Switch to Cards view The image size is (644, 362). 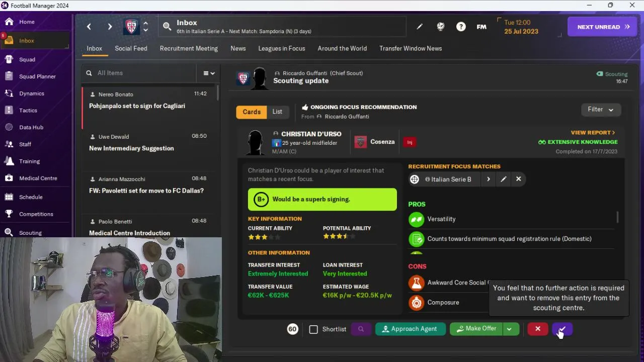[252, 112]
